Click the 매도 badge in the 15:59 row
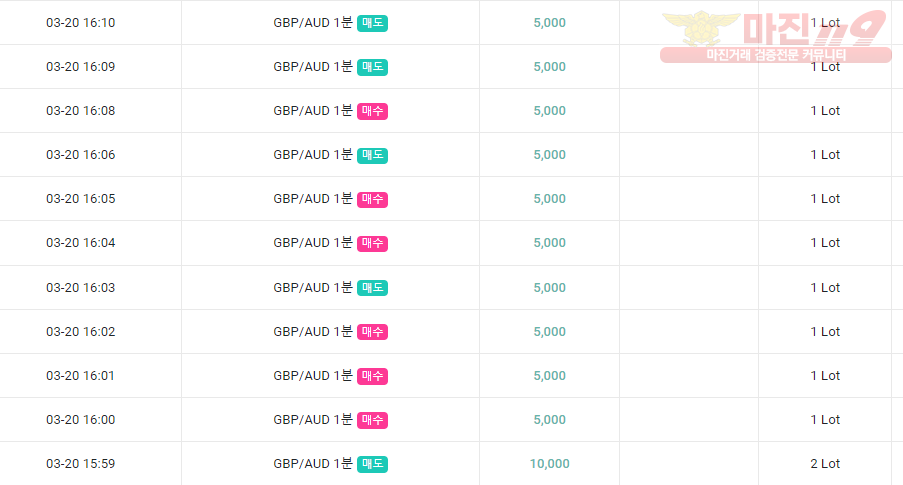Image resolution: width=903 pixels, height=485 pixels. (372, 464)
